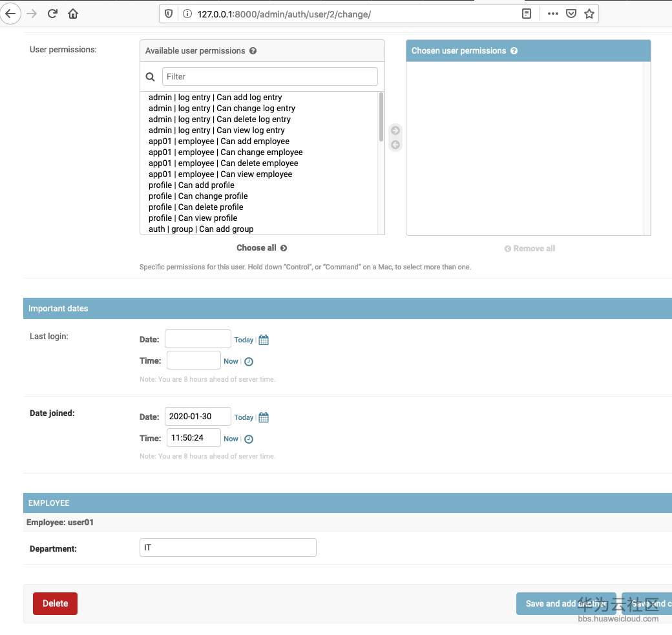The image size is (672, 635).
Task: Click Remove all permissions link
Action: click(529, 249)
